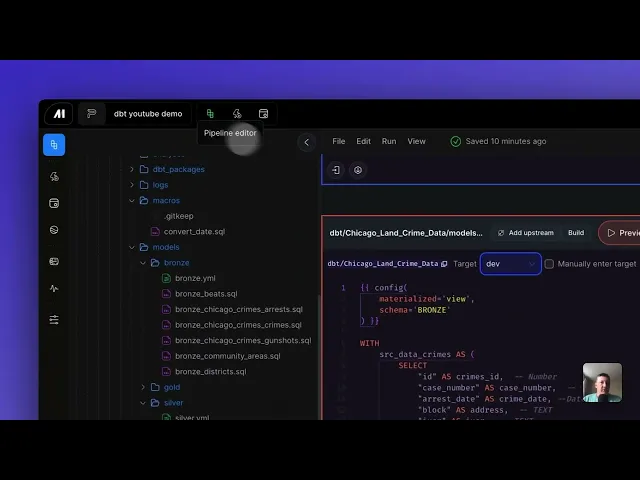Open the terminal window icon in left sidebar
Image resolution: width=640 pixels, height=480 pixels.
tap(54, 203)
